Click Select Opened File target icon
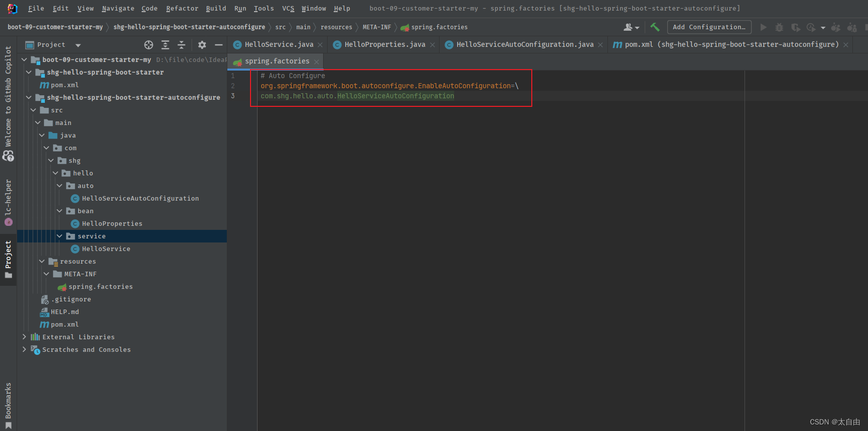The width and height of the screenshot is (868, 431). coord(148,45)
